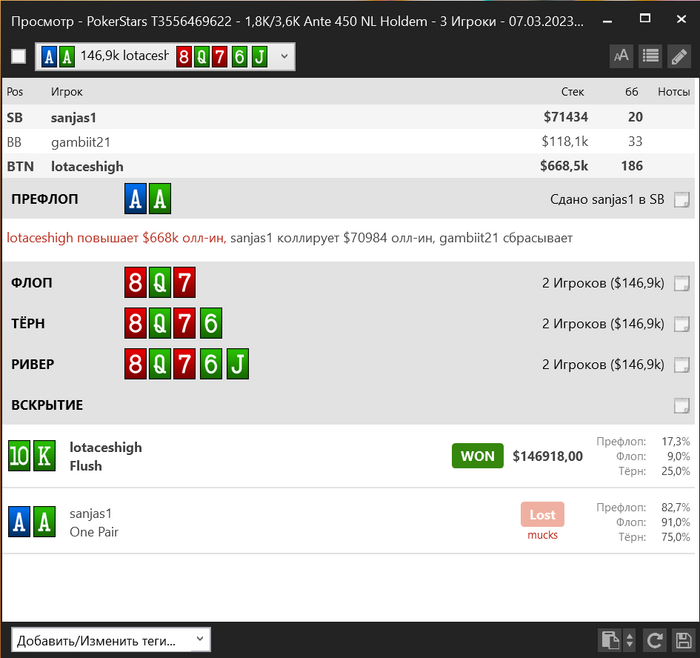
Task: Click sanjas1's 'One Pair' hand text
Action: [x=94, y=532]
